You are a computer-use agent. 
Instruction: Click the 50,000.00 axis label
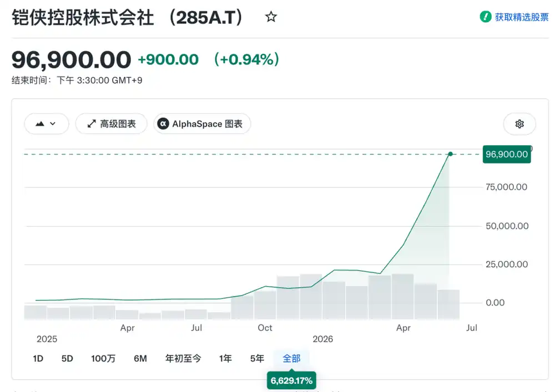click(507, 226)
